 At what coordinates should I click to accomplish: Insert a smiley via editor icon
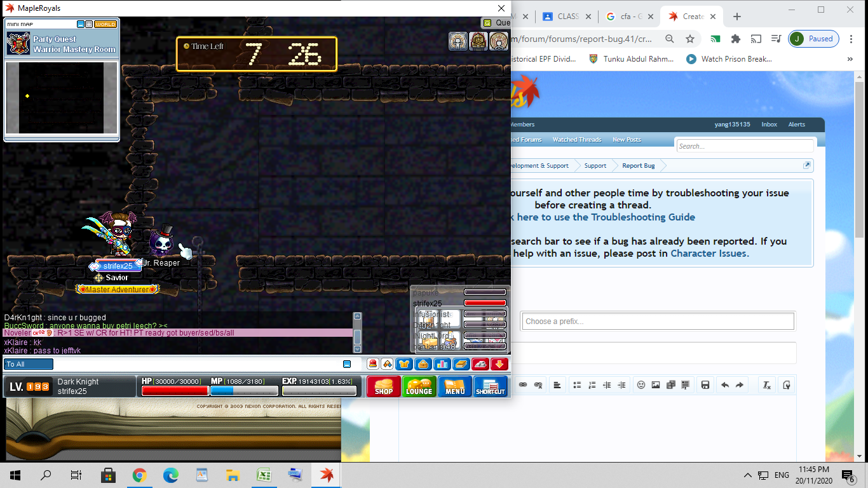[641, 384]
